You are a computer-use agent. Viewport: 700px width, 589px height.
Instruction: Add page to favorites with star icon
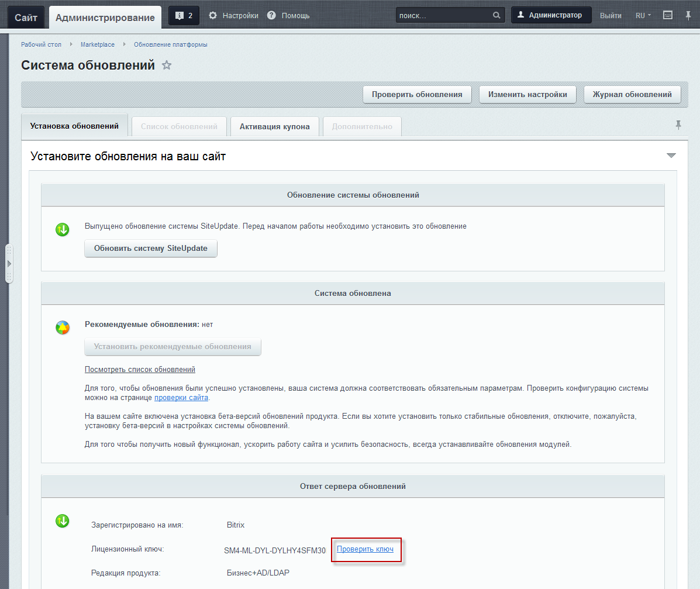pyautogui.click(x=167, y=65)
